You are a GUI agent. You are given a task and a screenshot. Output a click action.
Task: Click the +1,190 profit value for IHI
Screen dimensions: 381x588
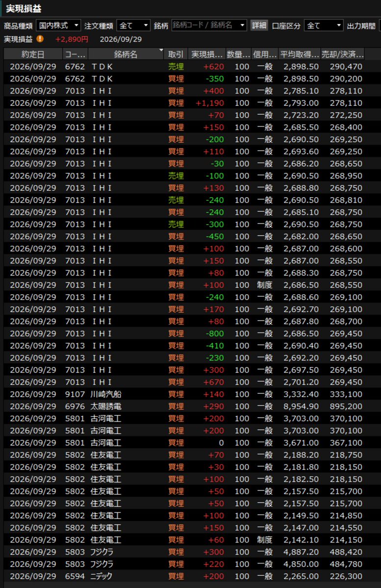pyautogui.click(x=210, y=103)
